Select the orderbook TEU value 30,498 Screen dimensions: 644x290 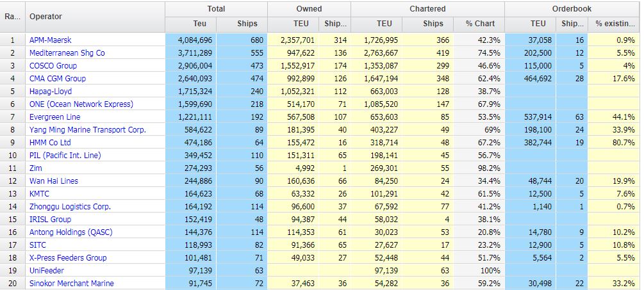[540, 284]
